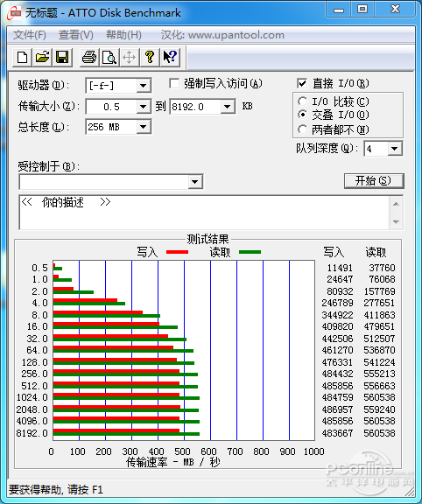
Task: Print using the printer icon
Action: [x=89, y=58]
